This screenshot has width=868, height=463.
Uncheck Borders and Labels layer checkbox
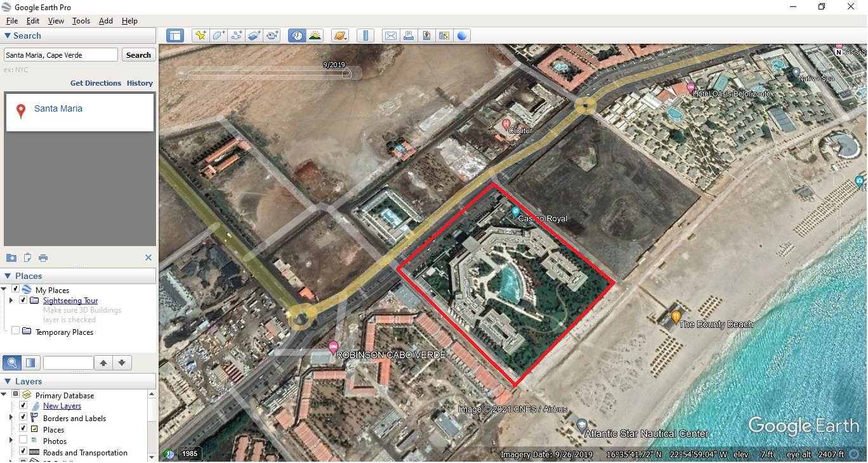pos(23,417)
